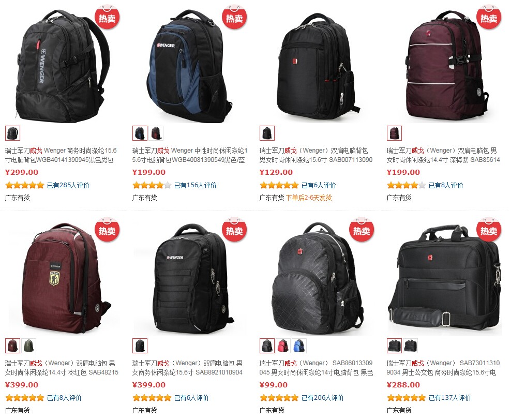Image resolution: width=511 pixels, height=420 pixels.
Task: Choose the green variant of the ¥399 maroon backpack
Action: click(28, 346)
